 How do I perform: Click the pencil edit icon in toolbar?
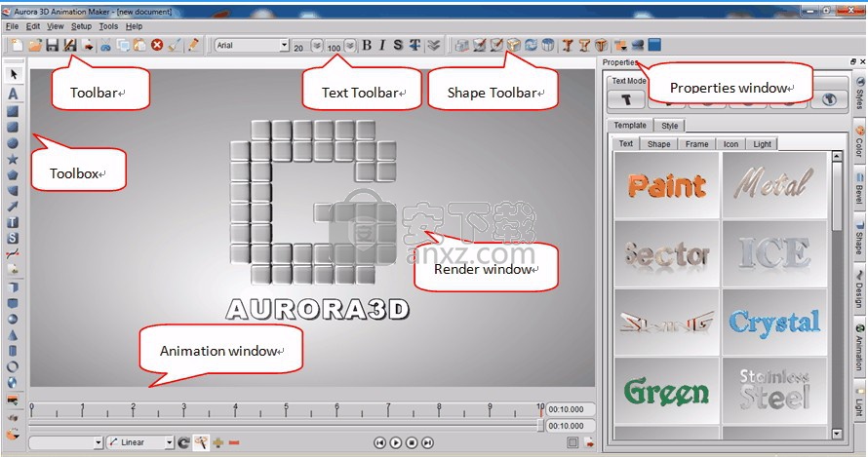(193, 46)
